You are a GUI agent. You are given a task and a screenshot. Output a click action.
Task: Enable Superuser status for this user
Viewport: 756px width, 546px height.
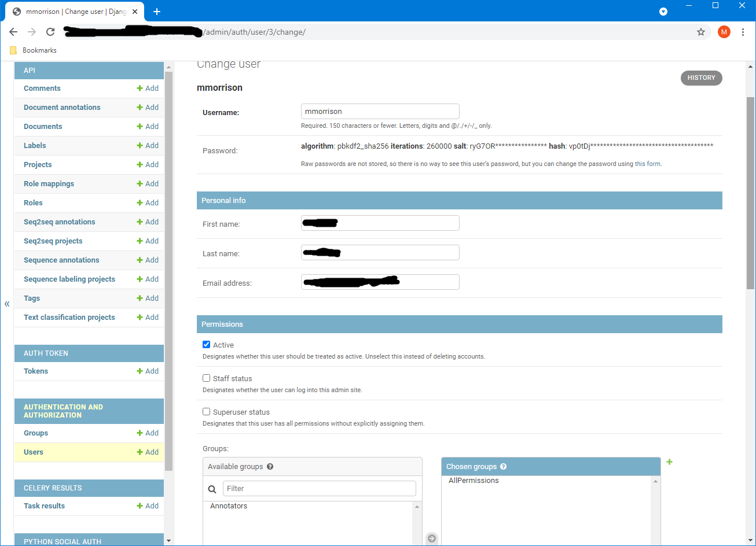(206, 411)
